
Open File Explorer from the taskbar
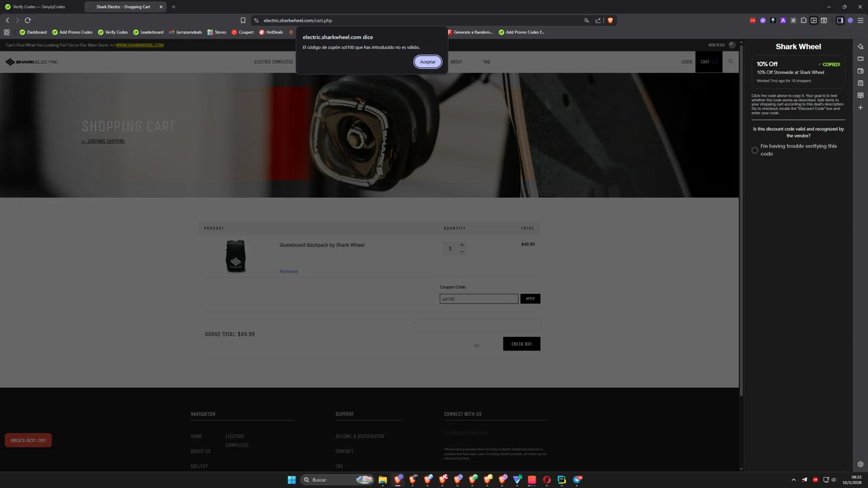pyautogui.click(x=382, y=480)
